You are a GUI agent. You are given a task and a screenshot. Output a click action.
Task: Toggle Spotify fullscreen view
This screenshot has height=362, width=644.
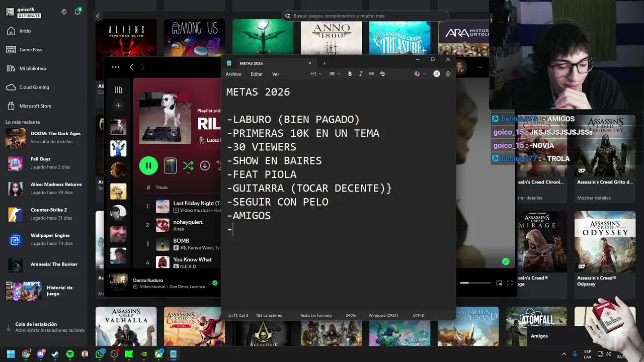coord(510,283)
